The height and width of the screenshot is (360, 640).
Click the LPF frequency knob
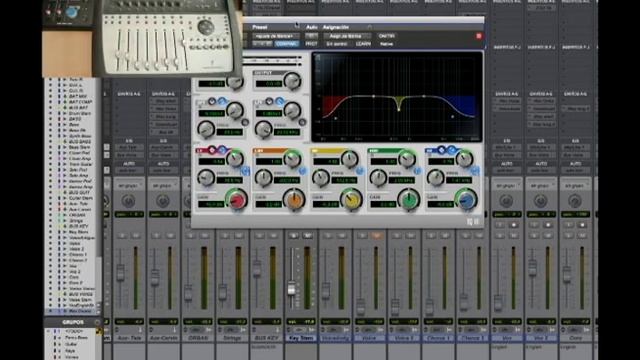(263, 129)
